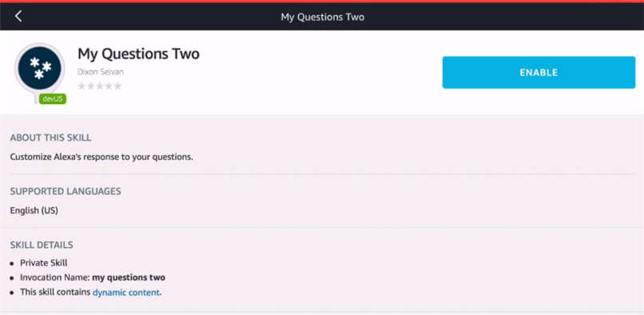The image size is (644, 315).
Task: Click the star rating row
Action: tap(100, 86)
